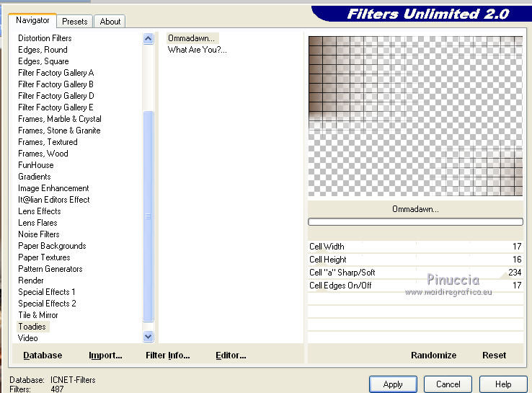Select Frames, Marble & Crystal
The height and width of the screenshot is (393, 532).
(60, 119)
